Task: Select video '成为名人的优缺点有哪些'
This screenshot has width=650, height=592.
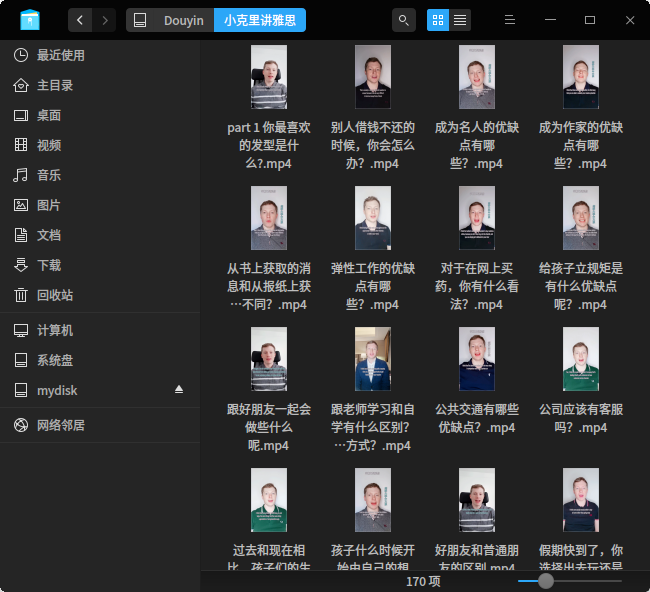Action: (x=477, y=108)
